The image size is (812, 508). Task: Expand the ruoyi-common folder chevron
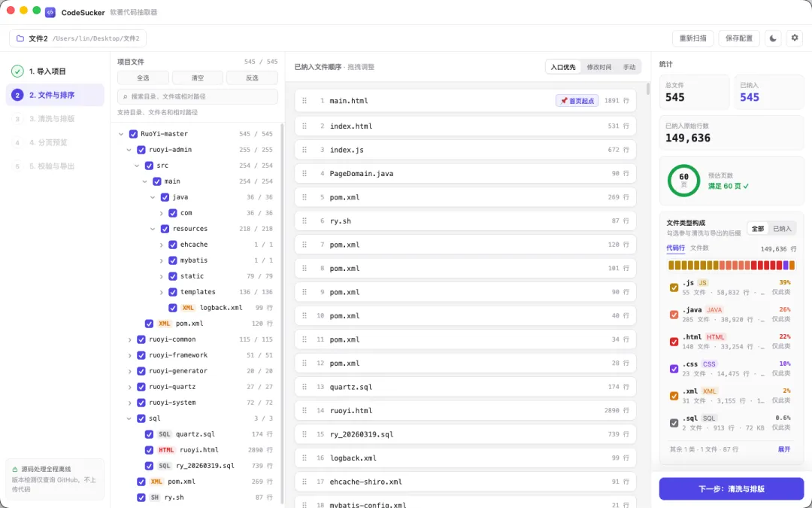click(129, 339)
